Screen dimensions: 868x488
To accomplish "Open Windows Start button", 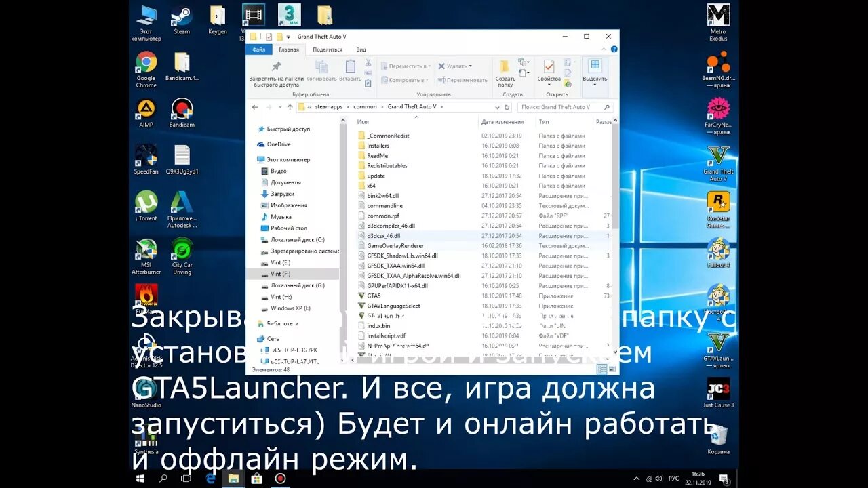I will 140,478.
